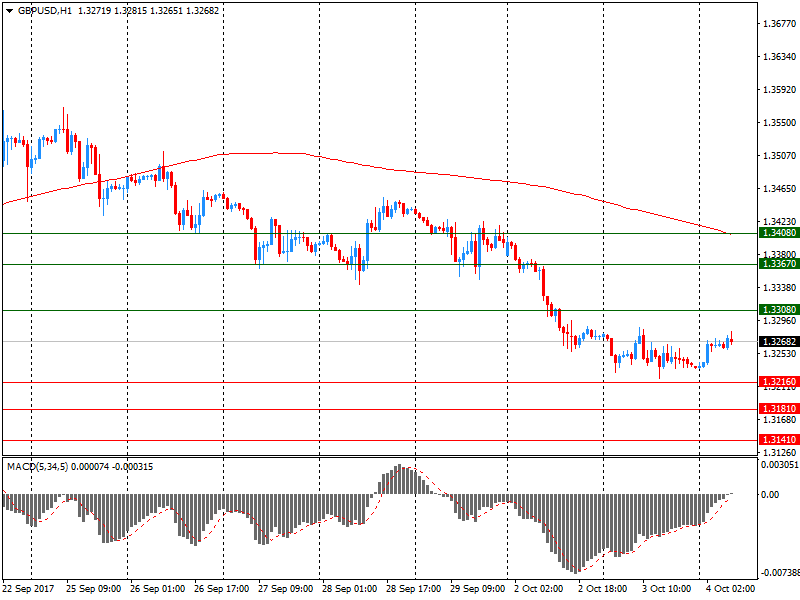Click the current price label 1.32682
The width and height of the screenshot is (800, 600).
point(779,342)
